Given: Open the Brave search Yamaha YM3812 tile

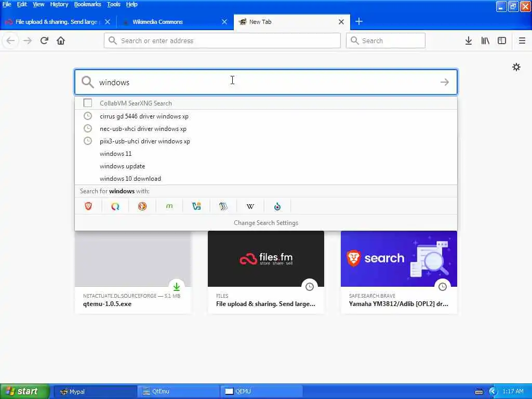Looking at the screenshot, I should pos(398,272).
